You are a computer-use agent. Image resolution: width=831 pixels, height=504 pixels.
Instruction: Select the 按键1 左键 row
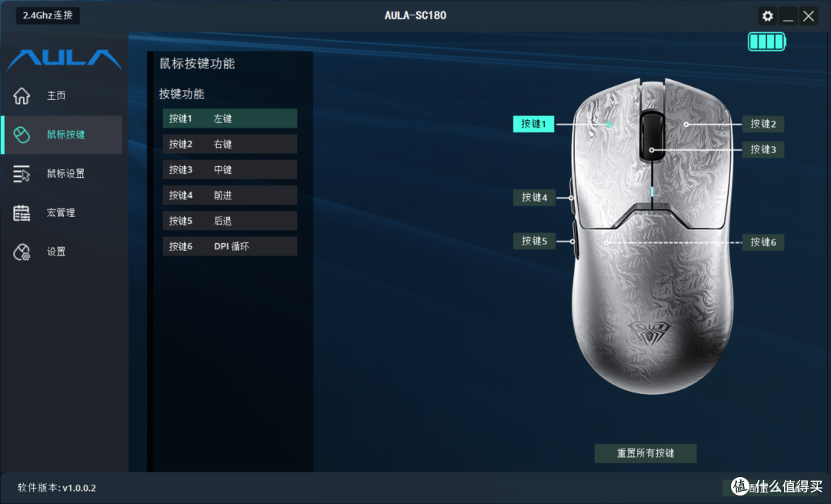230,118
